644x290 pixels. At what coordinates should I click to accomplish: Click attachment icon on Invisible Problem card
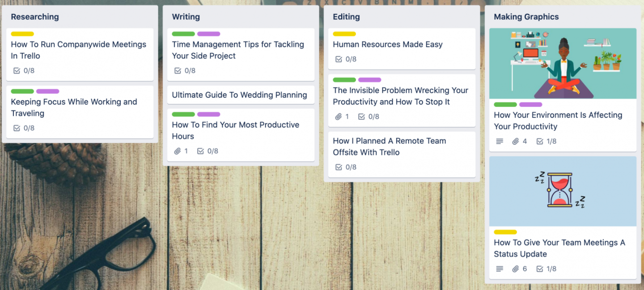(339, 117)
